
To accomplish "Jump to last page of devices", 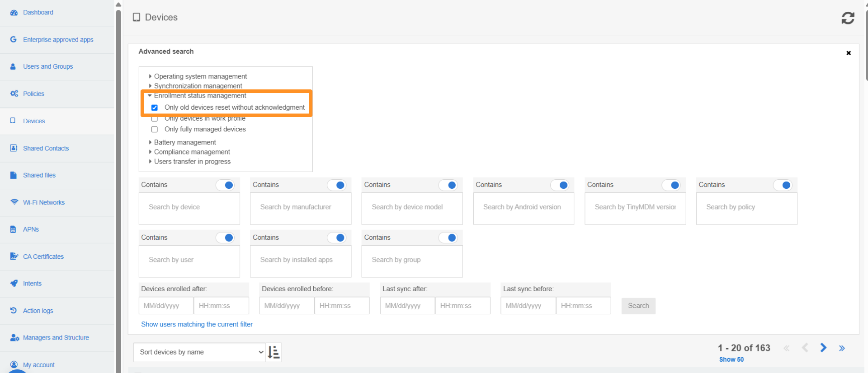I will click(842, 348).
